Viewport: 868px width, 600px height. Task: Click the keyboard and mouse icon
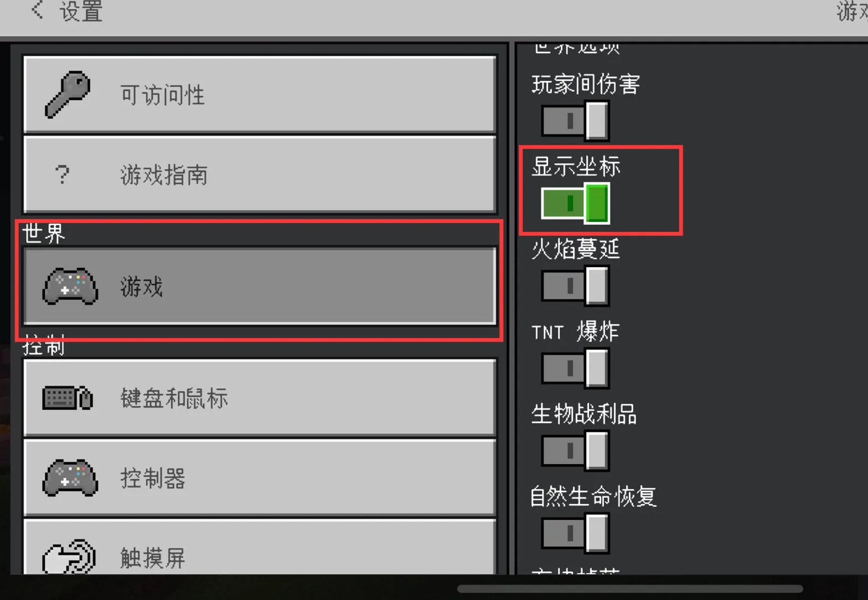(x=68, y=398)
